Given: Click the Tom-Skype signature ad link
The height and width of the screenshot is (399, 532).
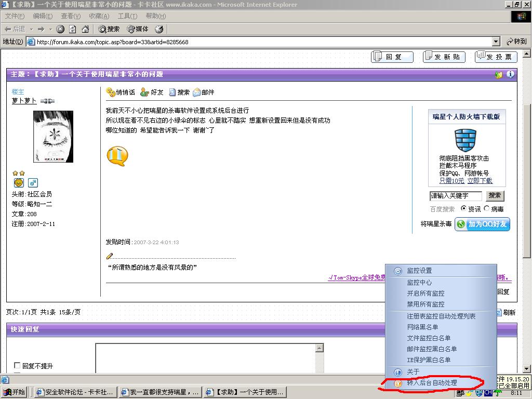Looking at the screenshot, I should 357,277.
